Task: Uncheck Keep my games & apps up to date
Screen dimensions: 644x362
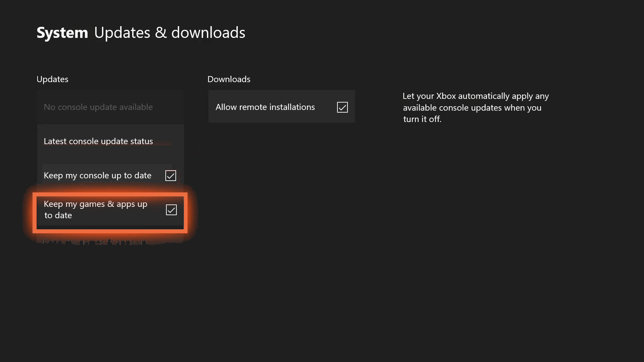Action: [171, 210]
